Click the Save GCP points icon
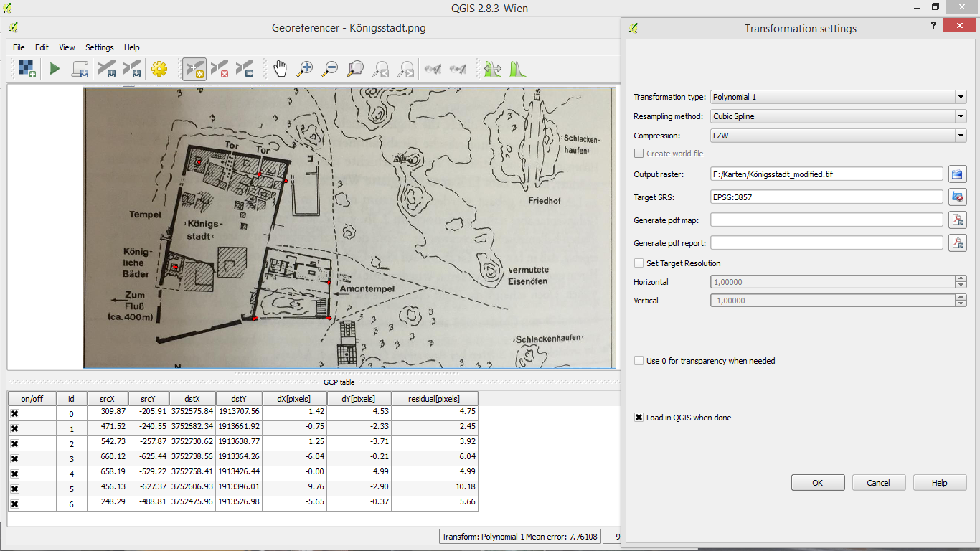The width and height of the screenshot is (980, 551). coord(132,69)
